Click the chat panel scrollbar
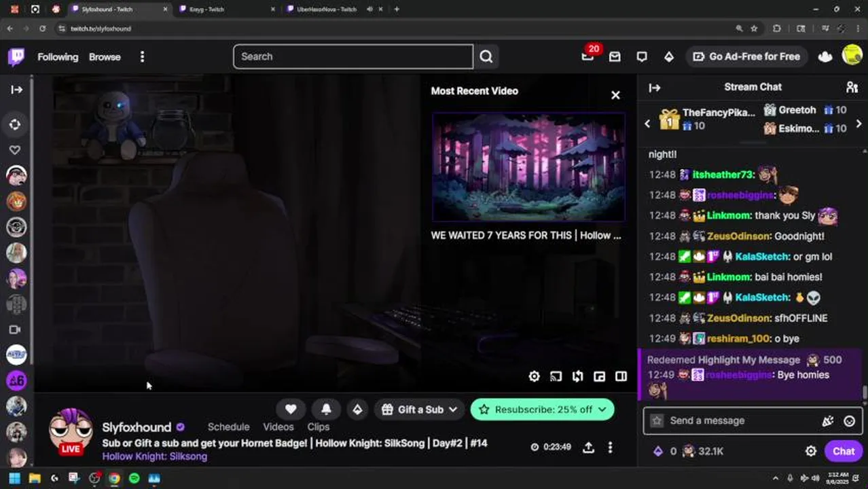This screenshot has height=489, width=868. [x=865, y=393]
